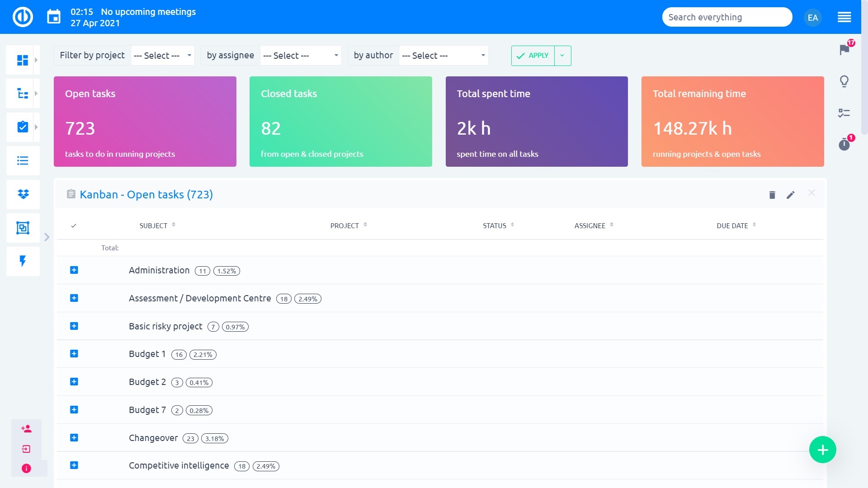The width and height of the screenshot is (868, 488).
Task: Open the Dropbox integration icon
Action: (x=23, y=195)
